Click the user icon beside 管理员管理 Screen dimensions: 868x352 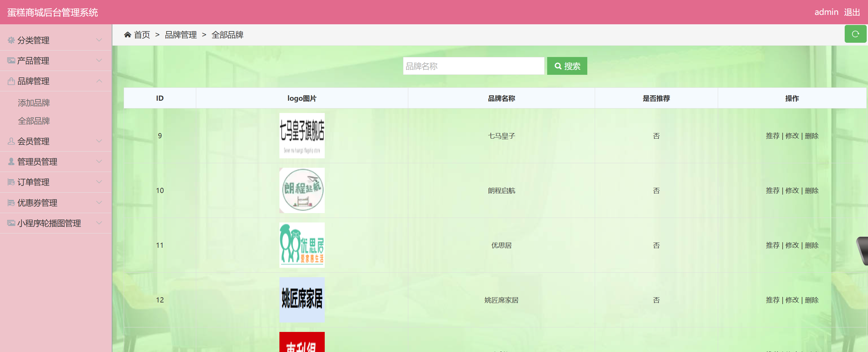pos(10,162)
